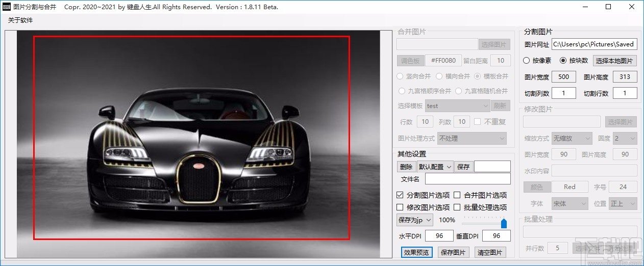
Task: Click the blue quality slider handle
Action: click(504, 223)
